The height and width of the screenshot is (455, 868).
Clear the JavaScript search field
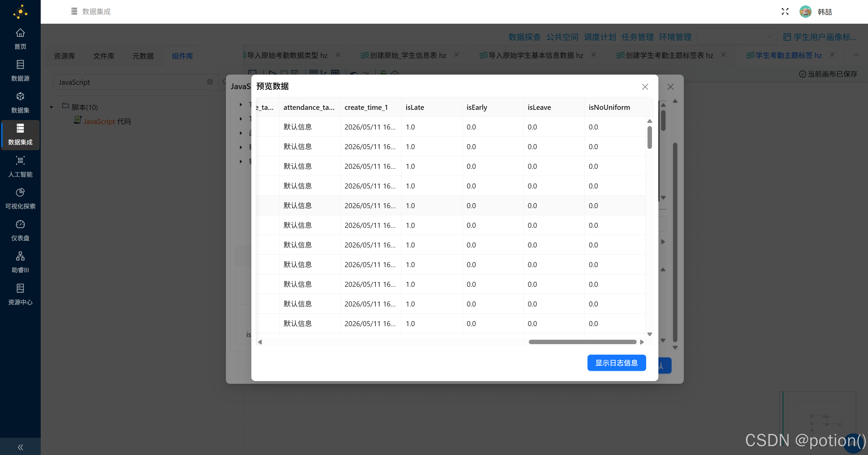pos(210,82)
